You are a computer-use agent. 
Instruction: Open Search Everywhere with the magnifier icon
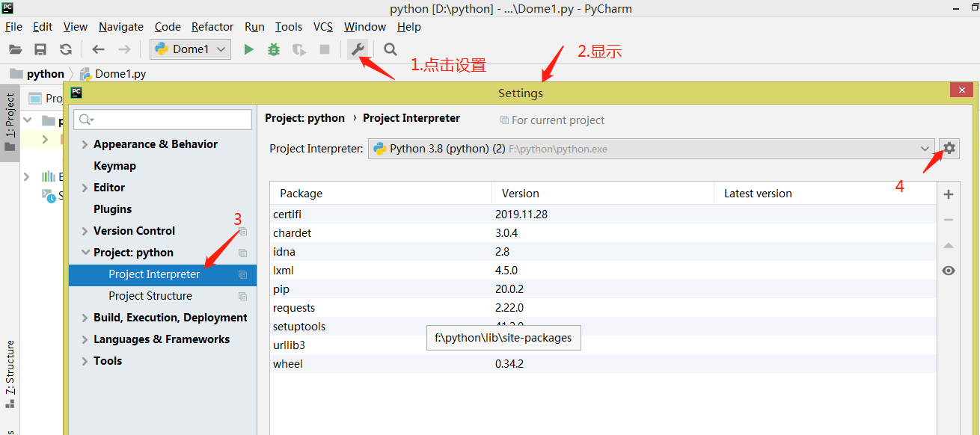click(x=390, y=49)
